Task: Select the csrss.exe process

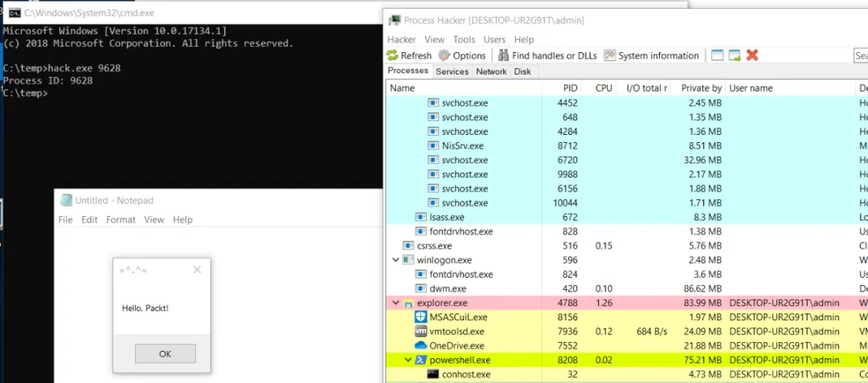Action: click(x=627, y=246)
